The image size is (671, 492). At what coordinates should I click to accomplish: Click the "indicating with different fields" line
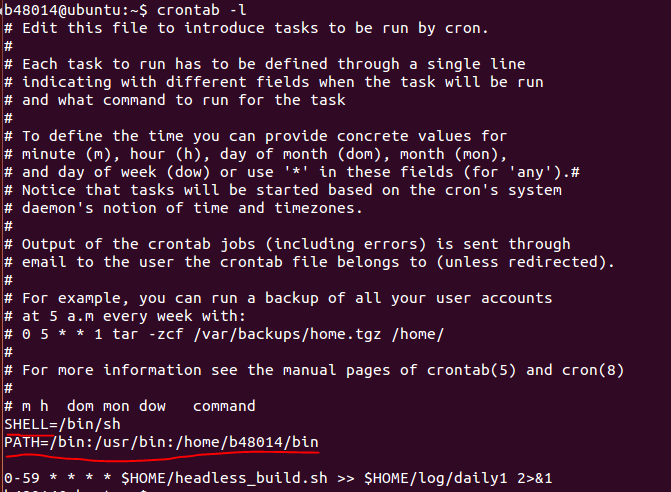280,82
